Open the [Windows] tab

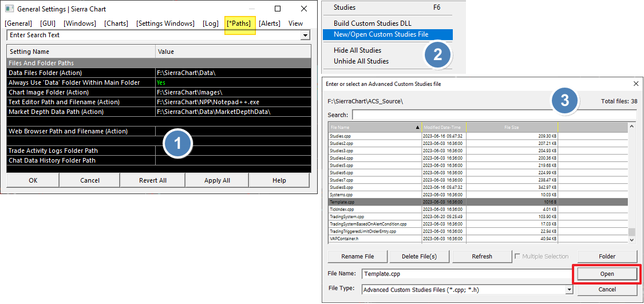coord(80,23)
